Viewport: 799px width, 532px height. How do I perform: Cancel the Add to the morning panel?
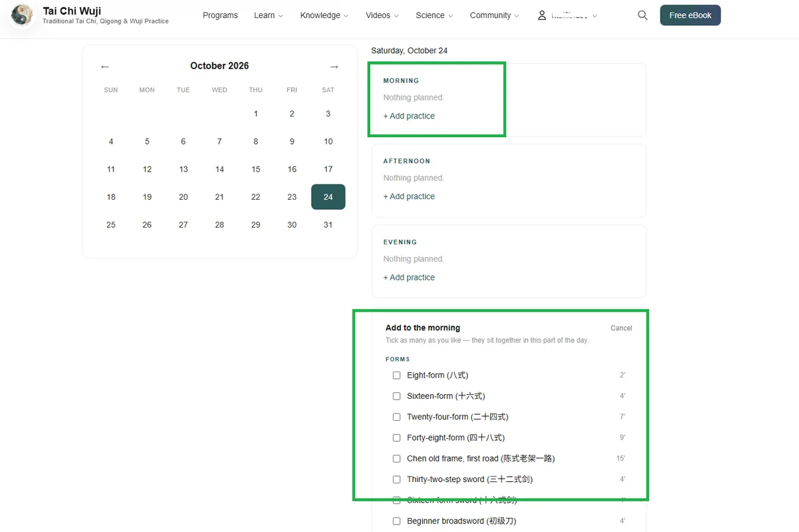click(x=621, y=328)
